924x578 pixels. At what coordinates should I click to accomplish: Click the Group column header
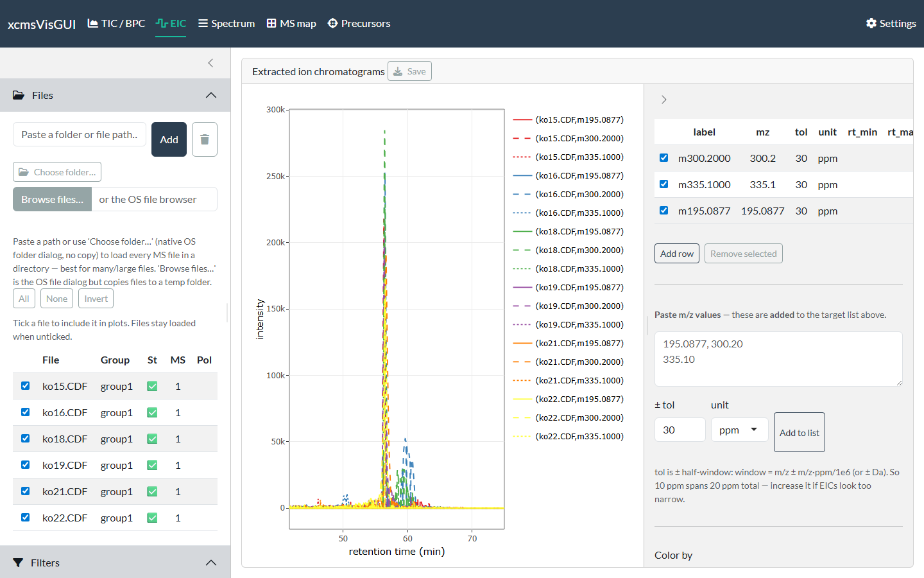(115, 360)
